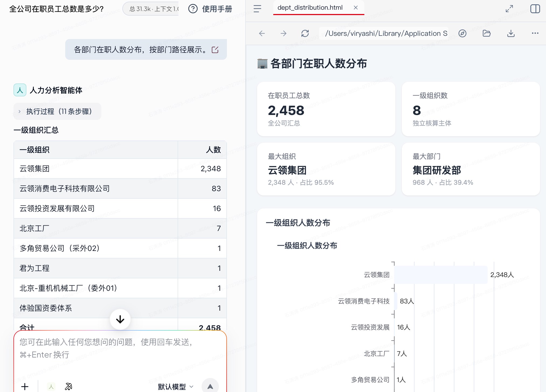
Task: Click the 最大组织 云领集团 card
Action: pos(326,169)
